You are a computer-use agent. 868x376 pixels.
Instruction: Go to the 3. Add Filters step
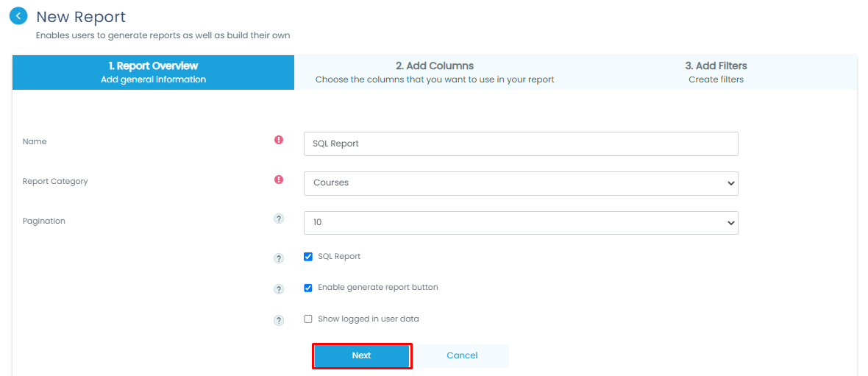716,72
